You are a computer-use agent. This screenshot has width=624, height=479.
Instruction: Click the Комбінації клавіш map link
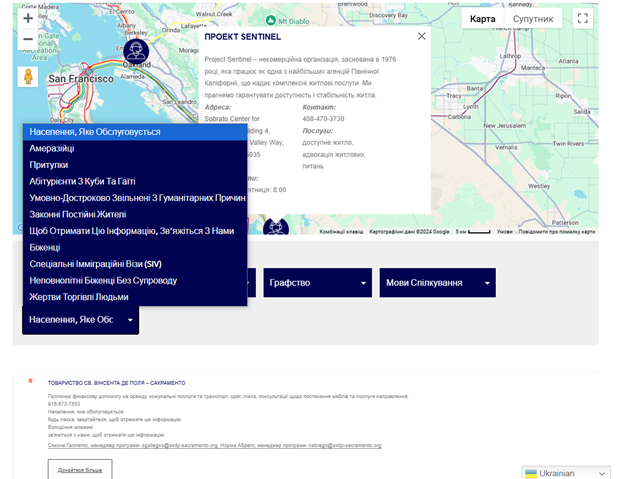(x=341, y=232)
